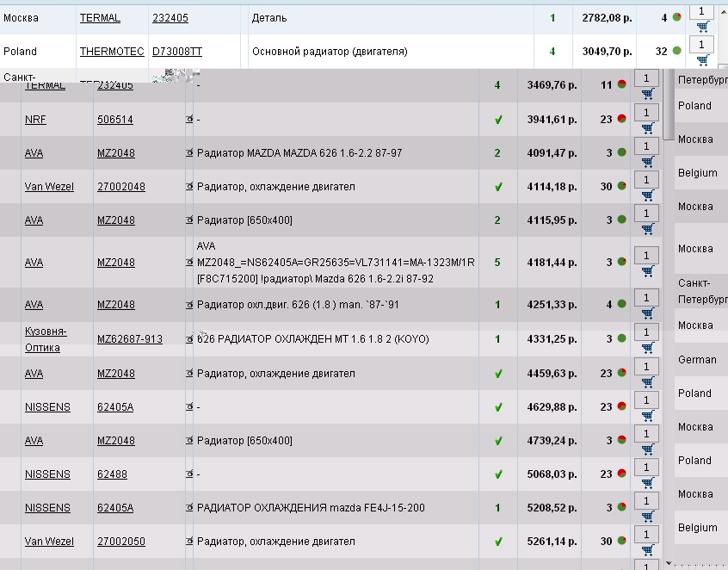Click the cart icon in the 4115,95 р. row
Screen dimensions: 728x570
pos(648,228)
